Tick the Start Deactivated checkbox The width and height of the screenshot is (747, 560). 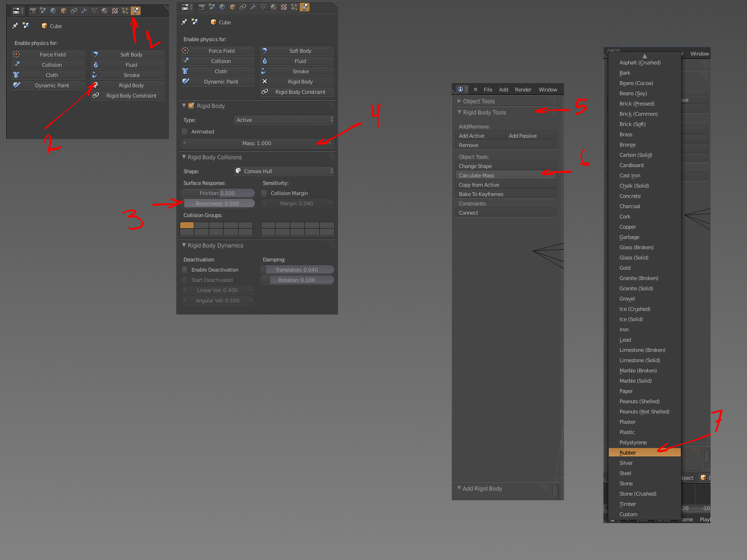point(184,280)
